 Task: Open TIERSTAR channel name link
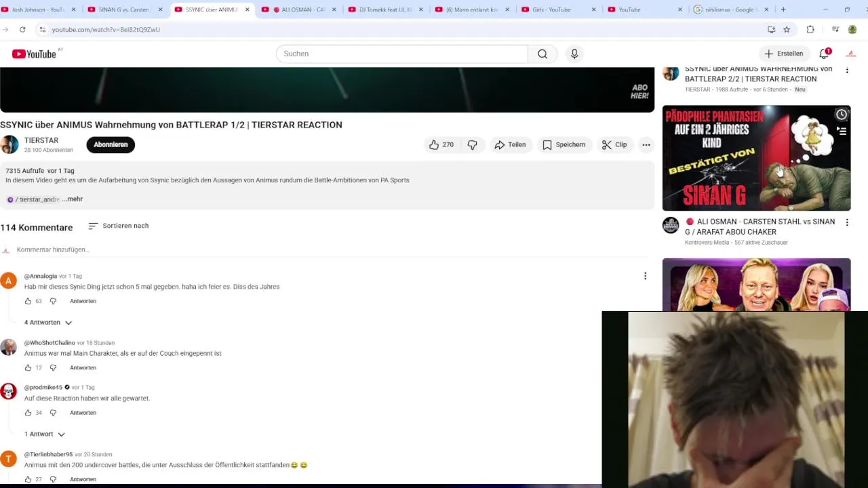(x=41, y=140)
